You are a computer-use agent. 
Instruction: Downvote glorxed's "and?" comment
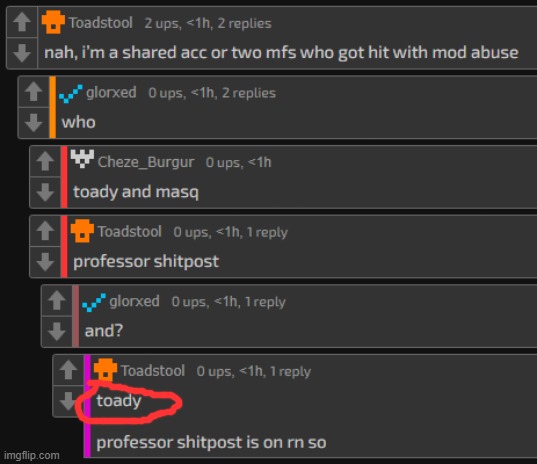(57, 331)
